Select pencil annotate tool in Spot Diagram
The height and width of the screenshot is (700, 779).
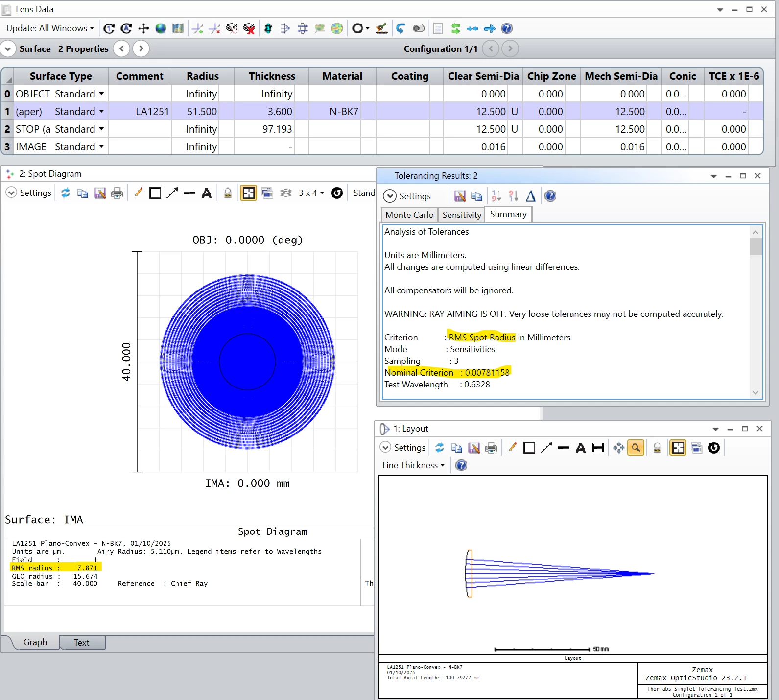(138, 193)
